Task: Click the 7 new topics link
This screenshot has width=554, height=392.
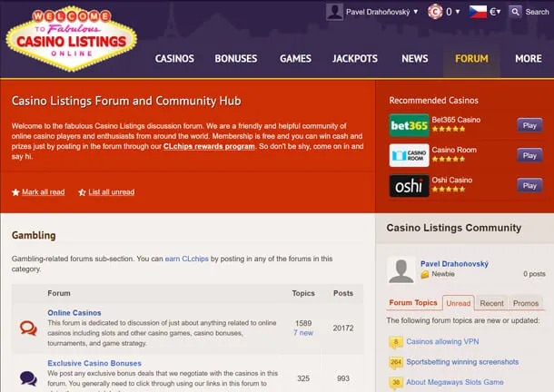Action: pos(303,333)
